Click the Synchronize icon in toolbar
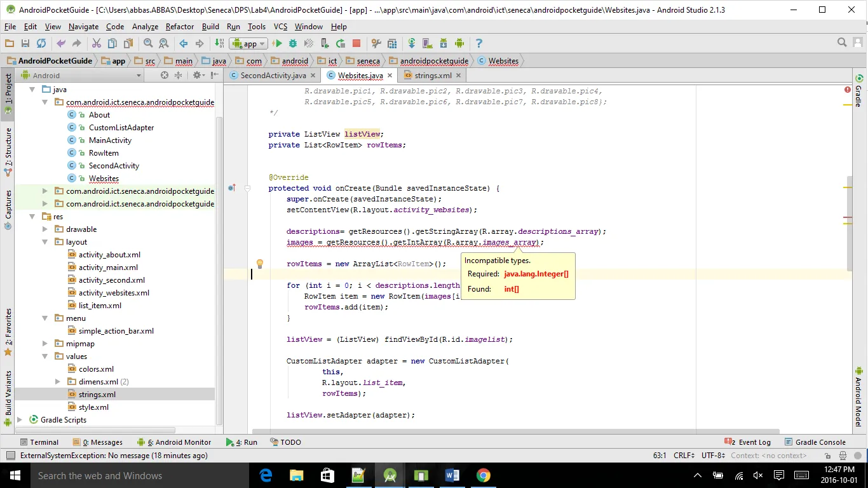868x488 pixels. pos(41,43)
